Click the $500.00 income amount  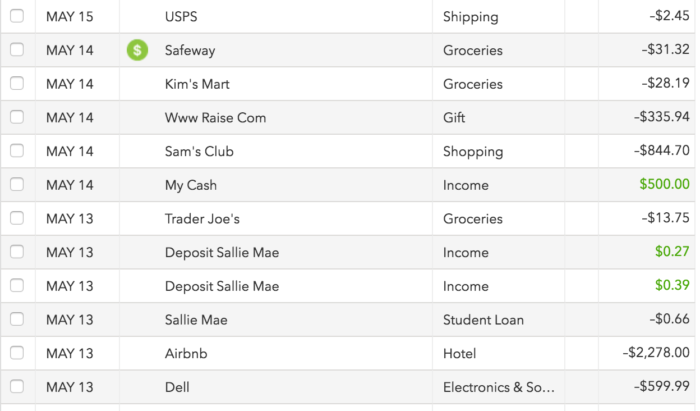pyautogui.click(x=664, y=184)
